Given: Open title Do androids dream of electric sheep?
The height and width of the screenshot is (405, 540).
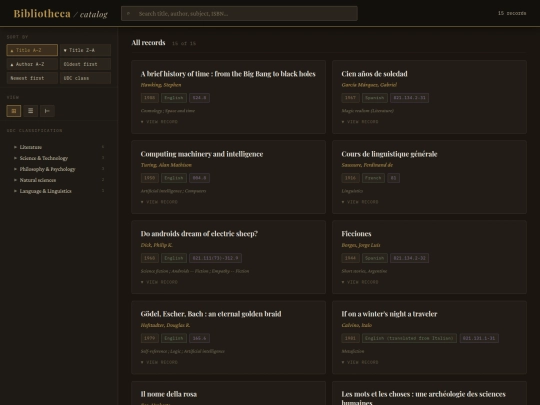Looking at the screenshot, I should point(199,234).
